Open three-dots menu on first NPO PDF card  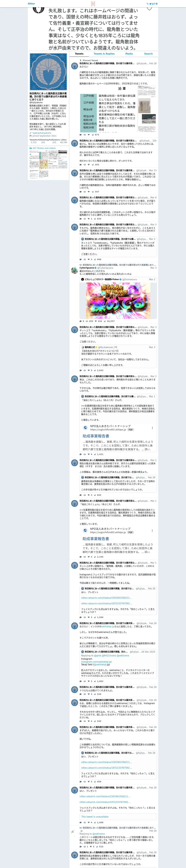152,428
